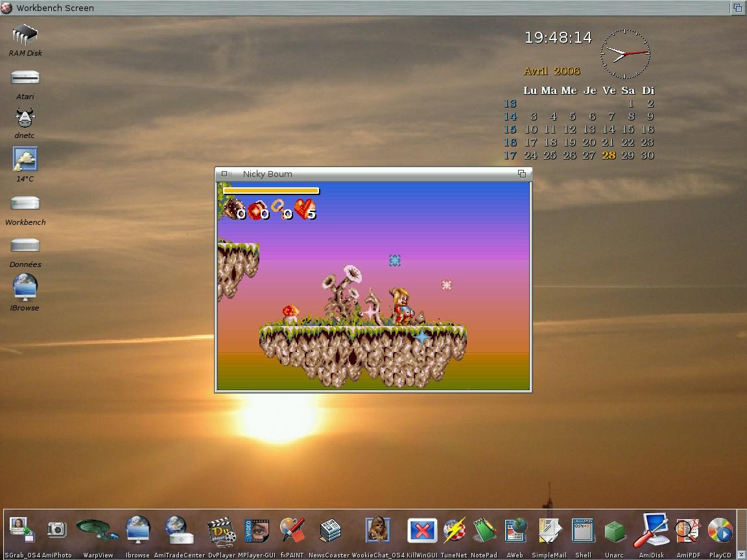Click the Nicky Boum window close gadget

point(224,174)
